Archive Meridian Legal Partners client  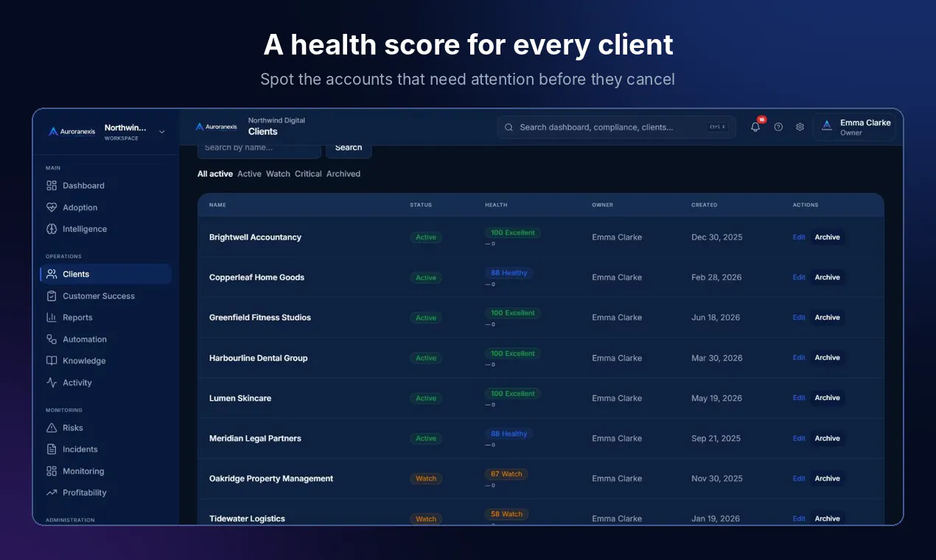coord(827,438)
